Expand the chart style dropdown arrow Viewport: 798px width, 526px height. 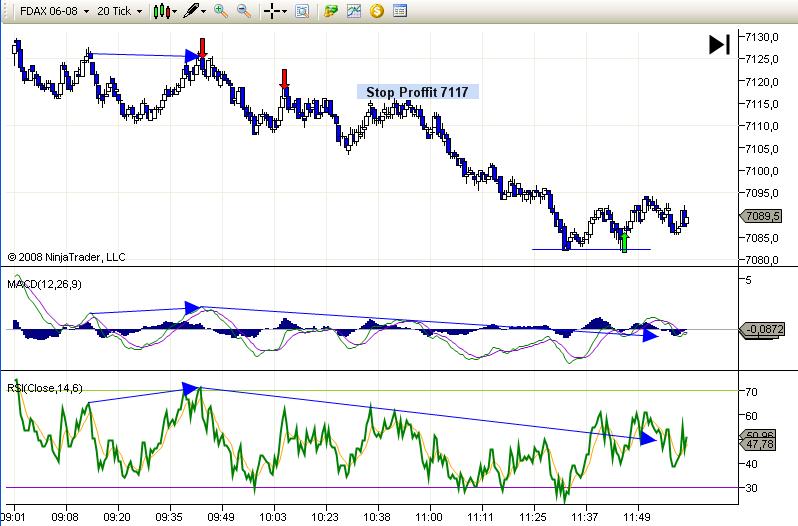tap(174, 12)
